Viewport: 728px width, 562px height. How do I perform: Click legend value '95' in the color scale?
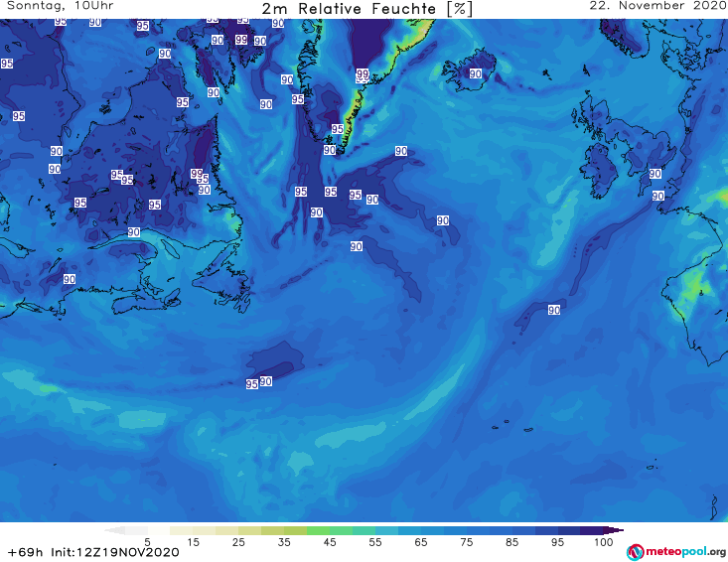pos(557,542)
